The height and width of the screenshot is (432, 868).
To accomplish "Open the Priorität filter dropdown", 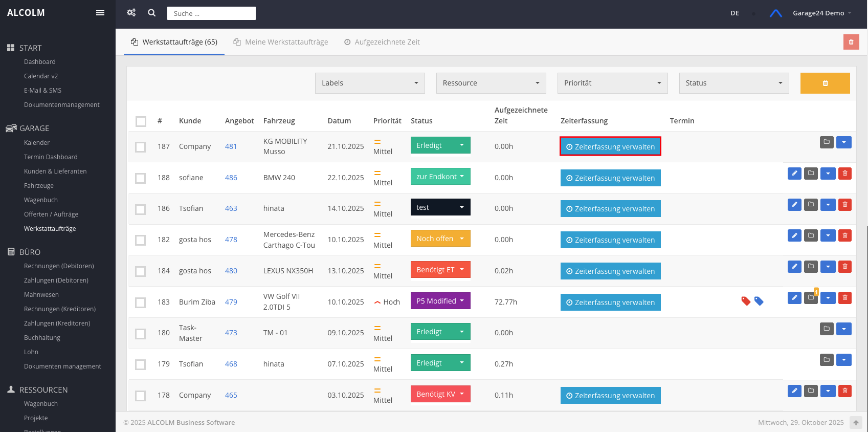I will tap(612, 83).
